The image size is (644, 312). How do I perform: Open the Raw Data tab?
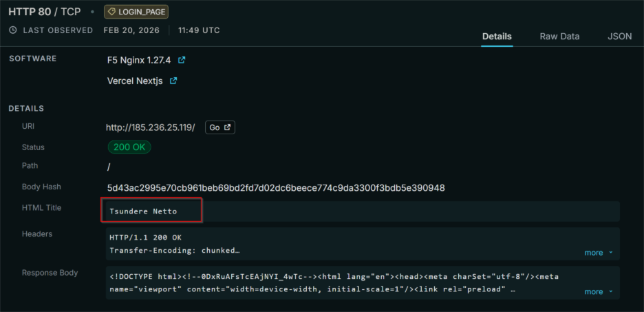559,37
